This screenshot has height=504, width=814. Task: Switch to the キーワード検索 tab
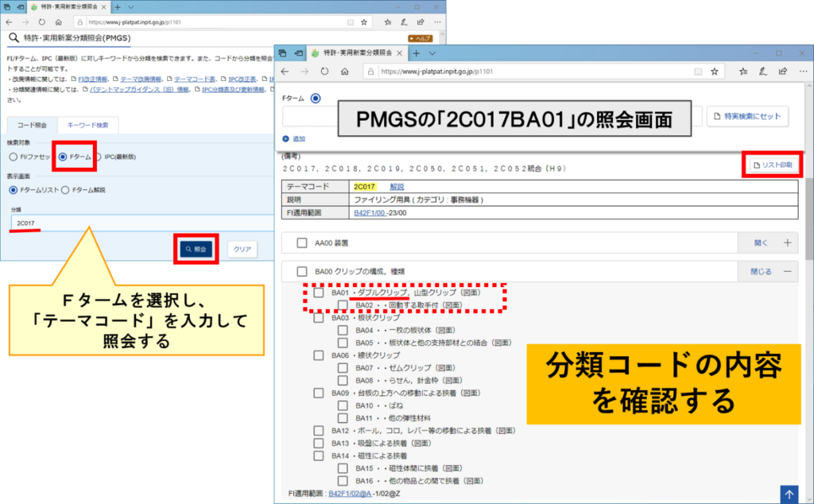tap(88, 125)
